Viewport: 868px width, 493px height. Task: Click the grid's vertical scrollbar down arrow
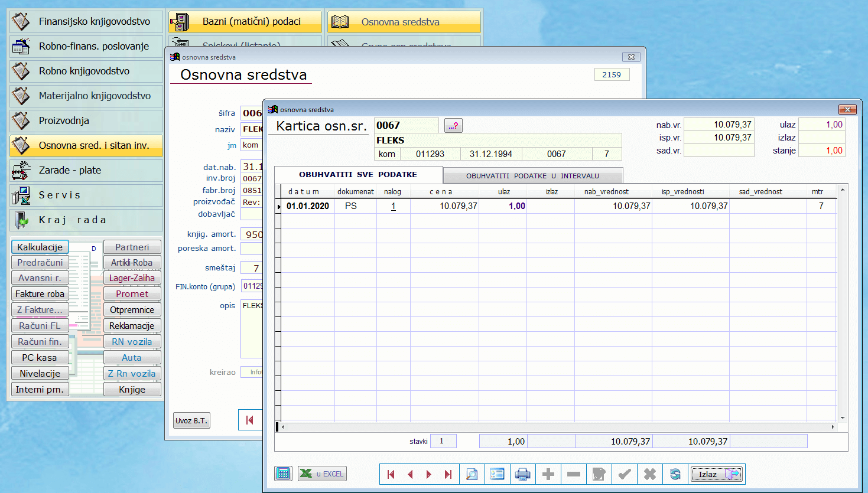tap(843, 417)
